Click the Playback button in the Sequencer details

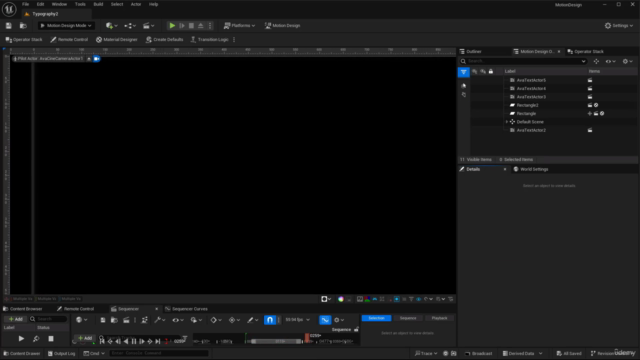coord(439,318)
